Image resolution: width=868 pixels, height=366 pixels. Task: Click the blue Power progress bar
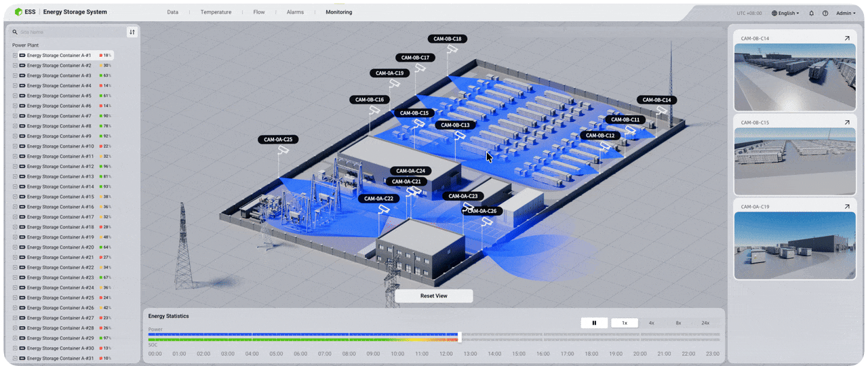[303, 334]
